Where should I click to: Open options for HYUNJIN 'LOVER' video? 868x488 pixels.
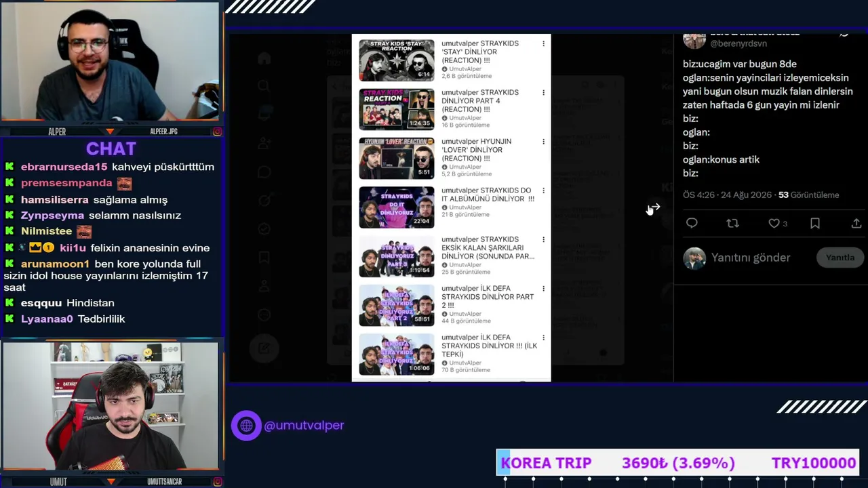click(x=543, y=142)
